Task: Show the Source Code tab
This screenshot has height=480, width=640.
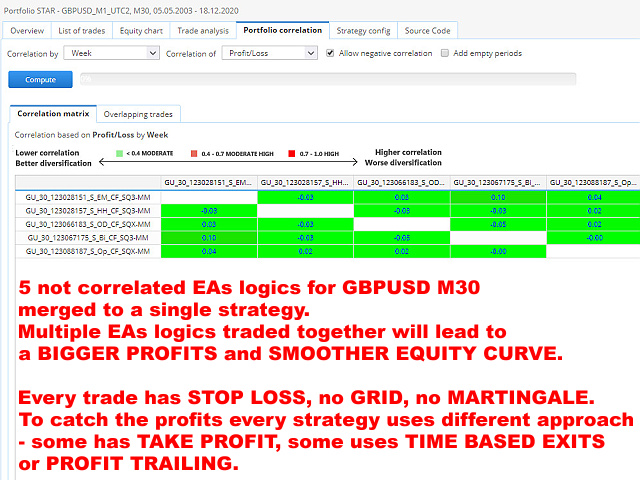Action: point(427,31)
